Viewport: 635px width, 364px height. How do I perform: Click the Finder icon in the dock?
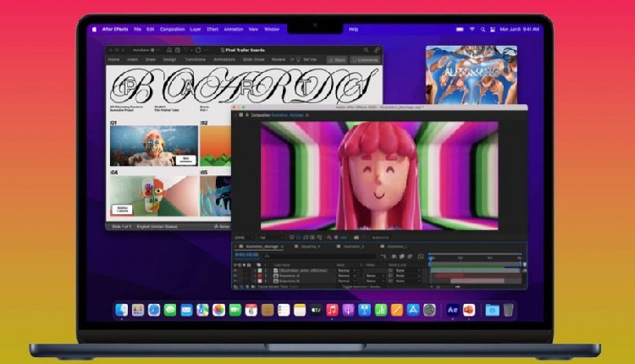(122, 311)
